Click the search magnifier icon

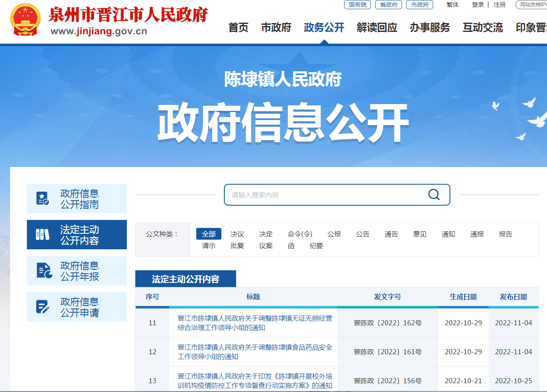tap(434, 195)
